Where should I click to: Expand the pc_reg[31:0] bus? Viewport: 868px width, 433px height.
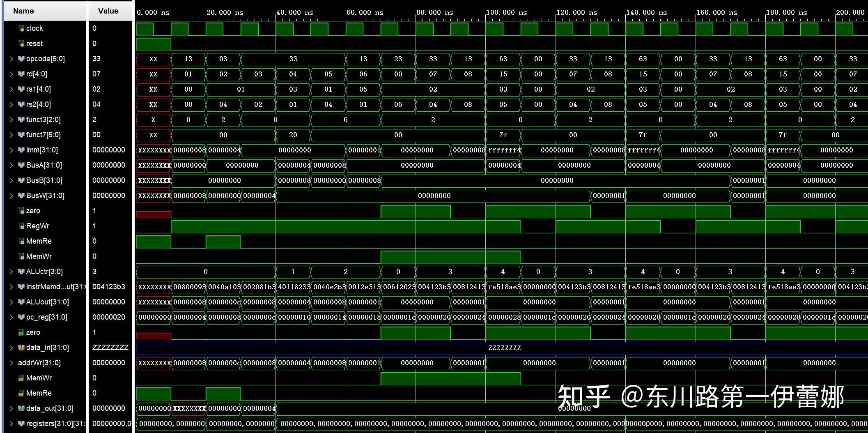[x=11, y=317]
